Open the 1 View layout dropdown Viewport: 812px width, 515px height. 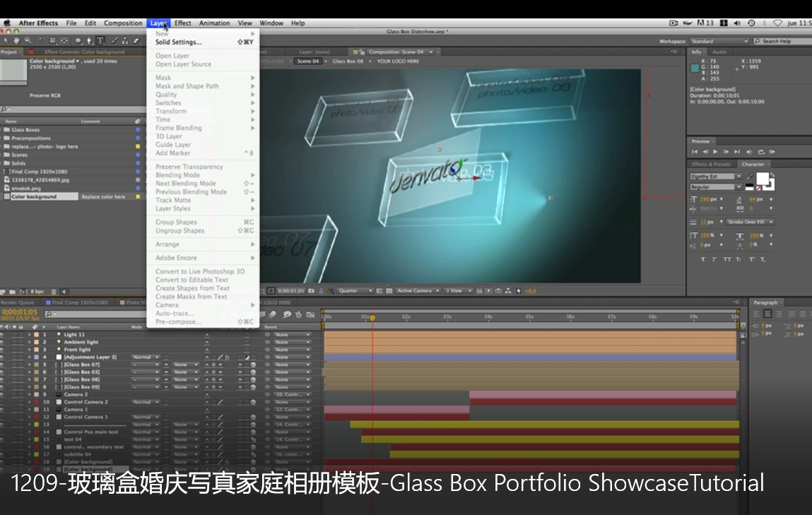click(459, 291)
